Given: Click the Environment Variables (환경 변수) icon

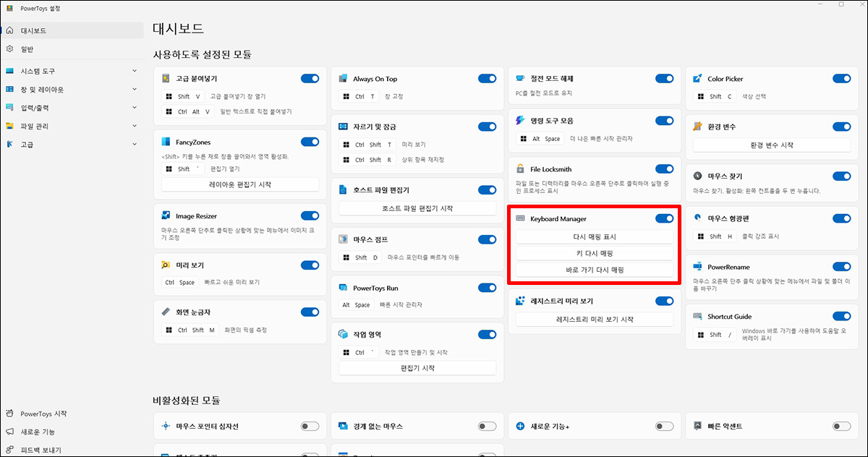Looking at the screenshot, I should (x=697, y=127).
